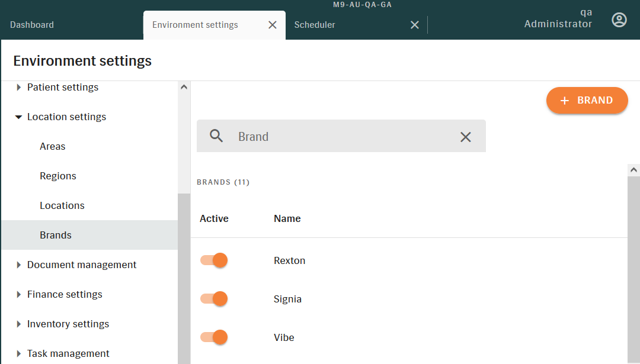Viewport: 640px width, 364px height.
Task: Expand Patient settings tree node
Action: click(x=18, y=87)
